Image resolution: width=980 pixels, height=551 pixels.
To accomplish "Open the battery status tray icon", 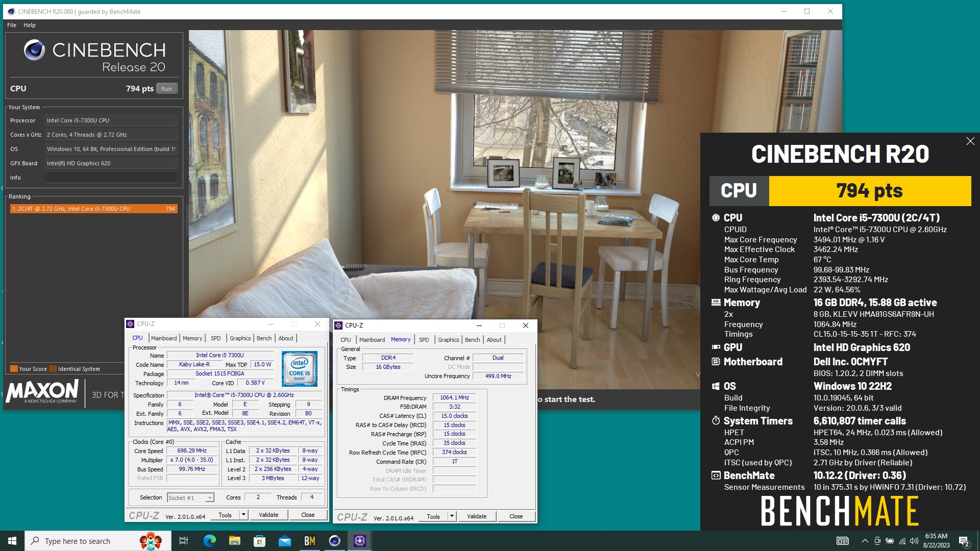I will (890, 541).
